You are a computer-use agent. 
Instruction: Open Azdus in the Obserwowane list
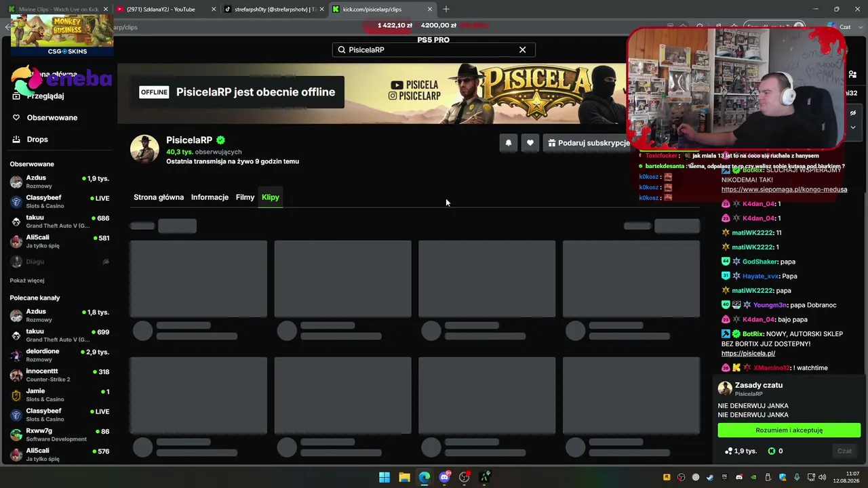60,182
